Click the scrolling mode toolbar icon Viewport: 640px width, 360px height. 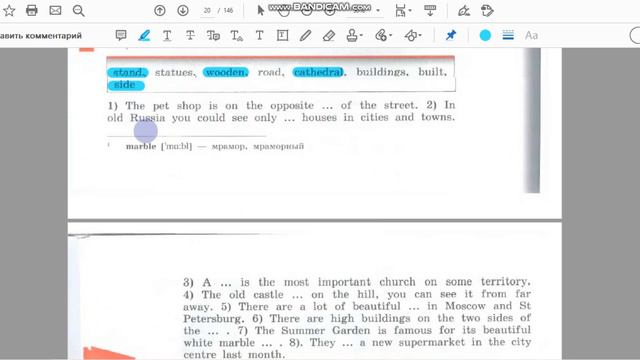point(430,11)
